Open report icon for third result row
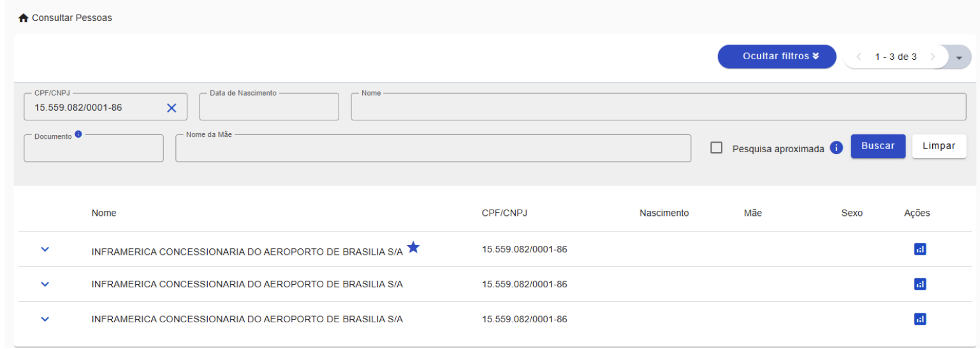The height and width of the screenshot is (349, 980). 919,319
